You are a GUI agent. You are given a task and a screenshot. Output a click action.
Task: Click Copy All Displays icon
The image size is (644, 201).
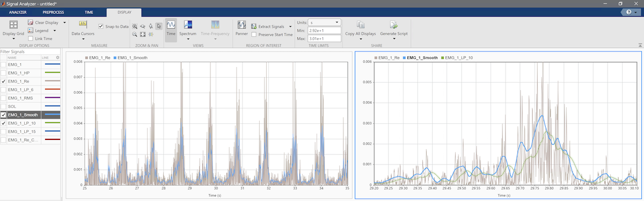361,28
